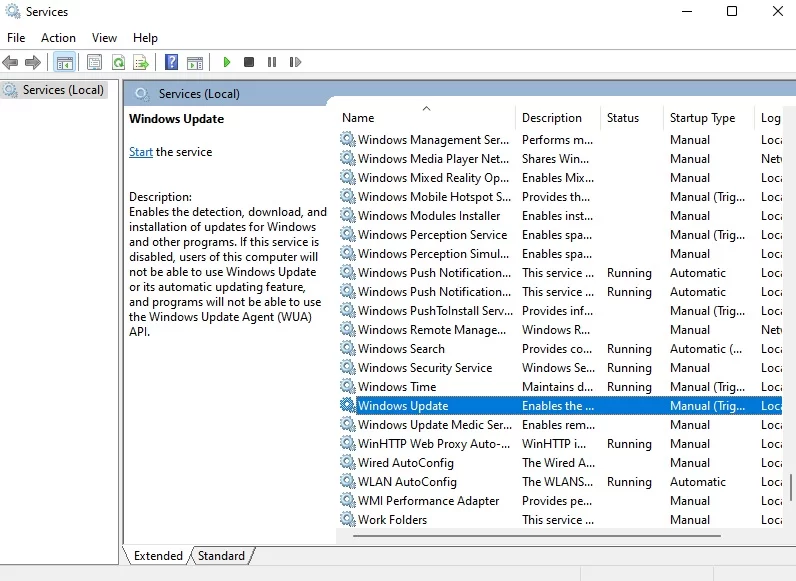796x581 pixels.
Task: Click the Pause Service icon
Action: 272,62
